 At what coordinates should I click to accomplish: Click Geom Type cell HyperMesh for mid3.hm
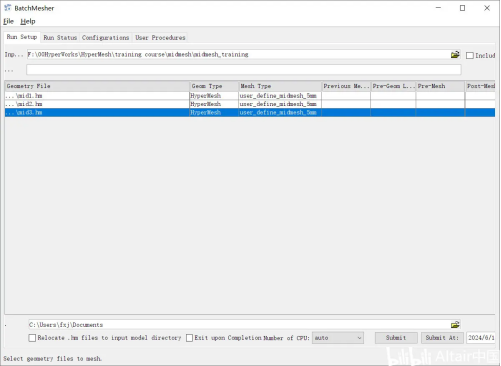[x=214, y=112]
